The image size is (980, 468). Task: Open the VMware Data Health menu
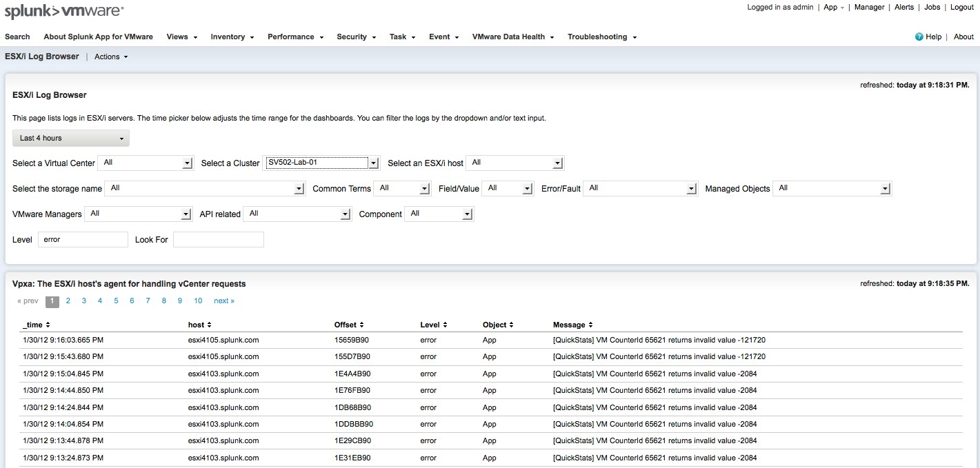coord(513,37)
